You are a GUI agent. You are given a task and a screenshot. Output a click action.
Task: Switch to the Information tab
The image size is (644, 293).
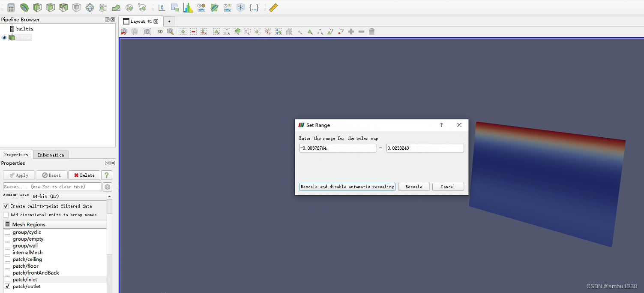[x=51, y=154]
